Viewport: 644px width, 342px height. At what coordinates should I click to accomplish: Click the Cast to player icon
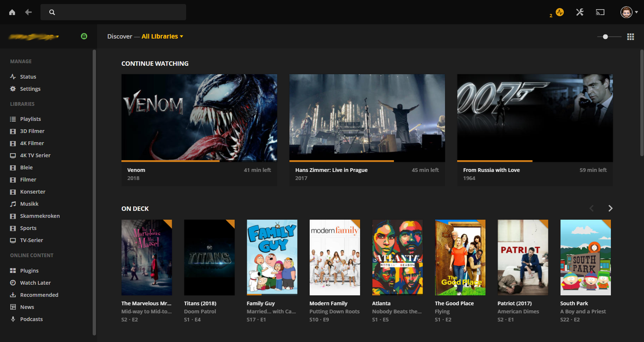click(600, 12)
